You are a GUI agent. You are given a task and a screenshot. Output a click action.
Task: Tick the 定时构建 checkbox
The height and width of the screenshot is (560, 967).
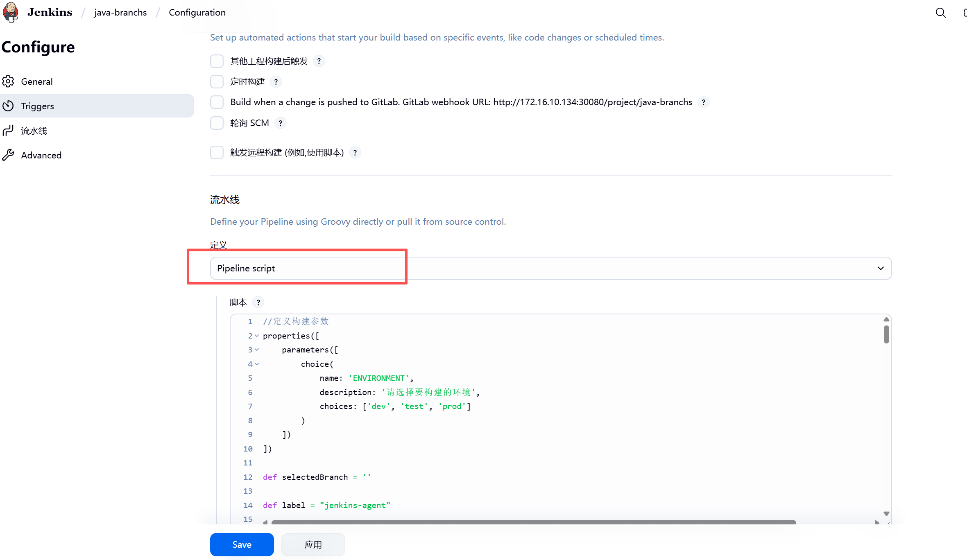[217, 82]
